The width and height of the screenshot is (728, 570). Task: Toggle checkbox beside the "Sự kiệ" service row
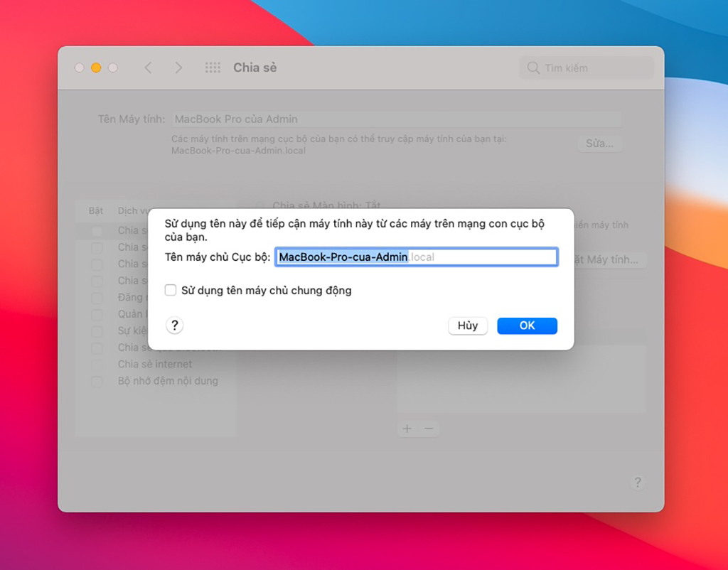click(x=97, y=331)
